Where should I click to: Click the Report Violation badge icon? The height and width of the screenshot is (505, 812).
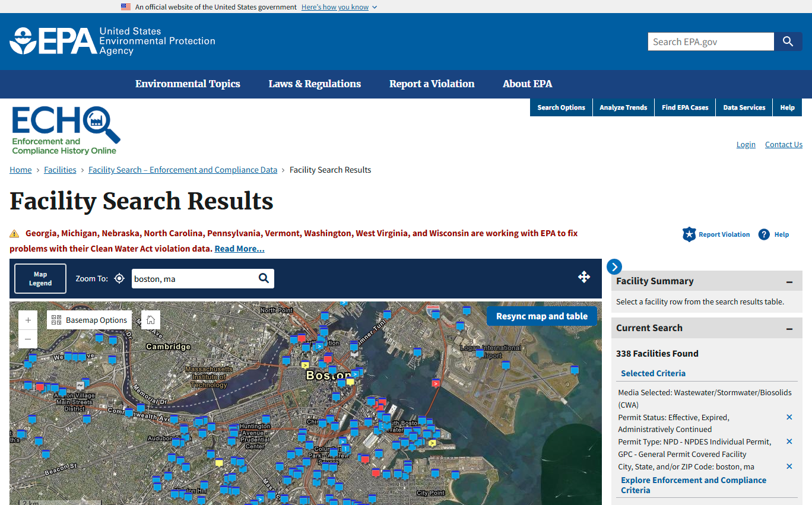[689, 234]
